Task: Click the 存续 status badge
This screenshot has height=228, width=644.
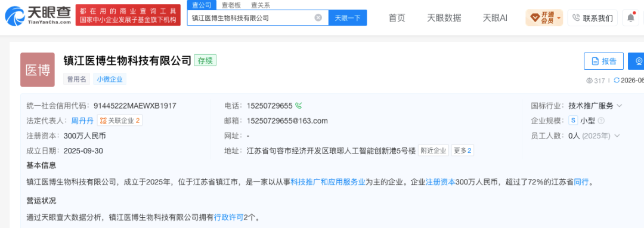Action: 205,60
